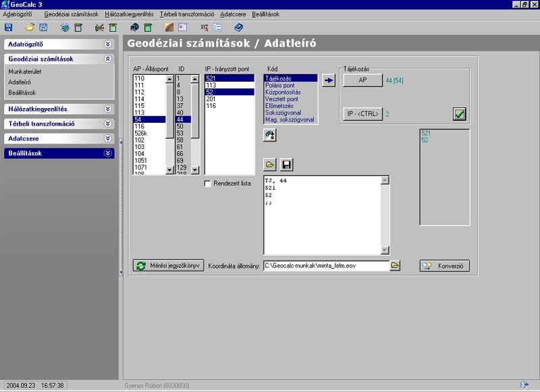The width and height of the screenshot is (540, 392).
Task: Click inside the descriptor text area
Action: click(323, 215)
